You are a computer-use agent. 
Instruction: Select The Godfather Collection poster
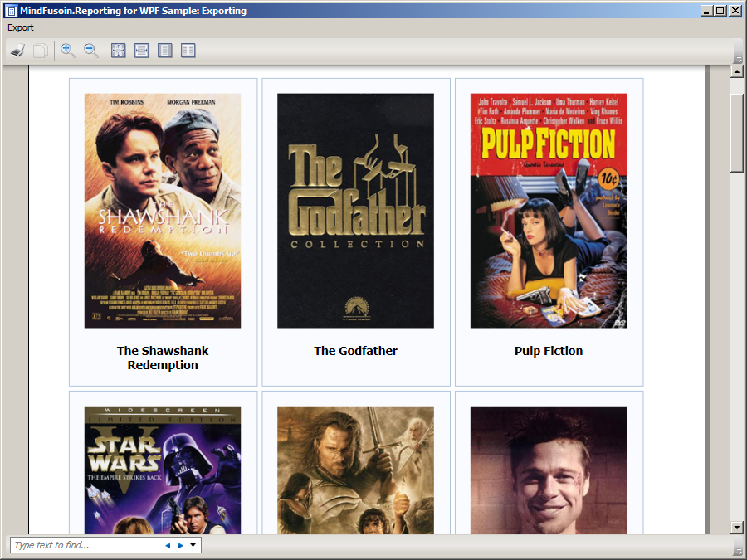coord(355,211)
